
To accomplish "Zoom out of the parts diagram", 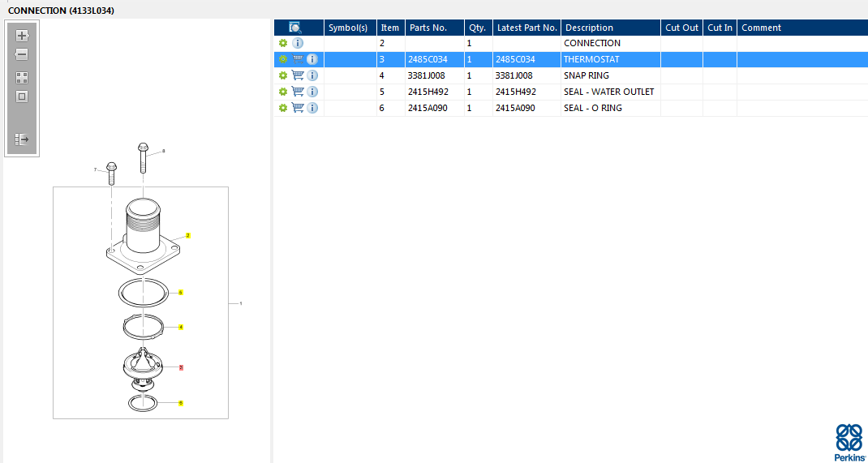I will tap(22, 55).
